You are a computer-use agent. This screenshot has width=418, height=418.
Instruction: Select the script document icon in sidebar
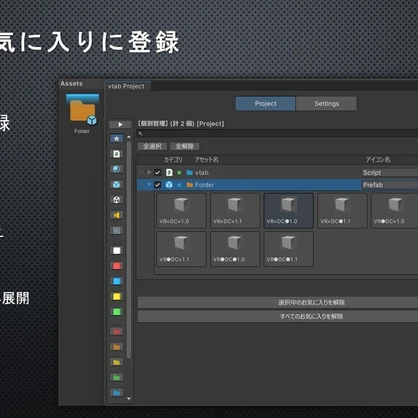tap(116, 154)
